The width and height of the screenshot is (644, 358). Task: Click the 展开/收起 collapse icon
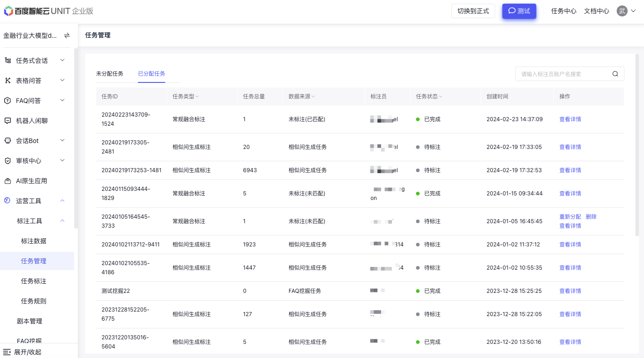pyautogui.click(x=7, y=352)
